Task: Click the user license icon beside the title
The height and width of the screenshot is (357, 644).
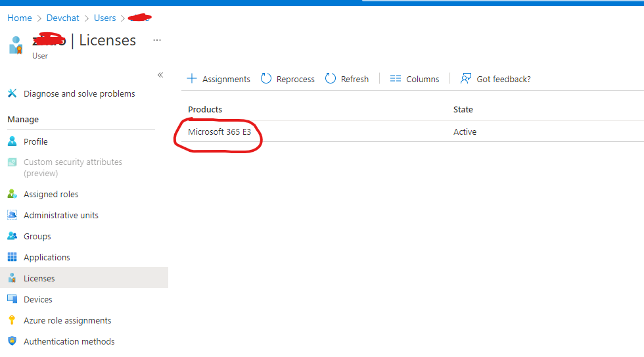Action: [16, 45]
